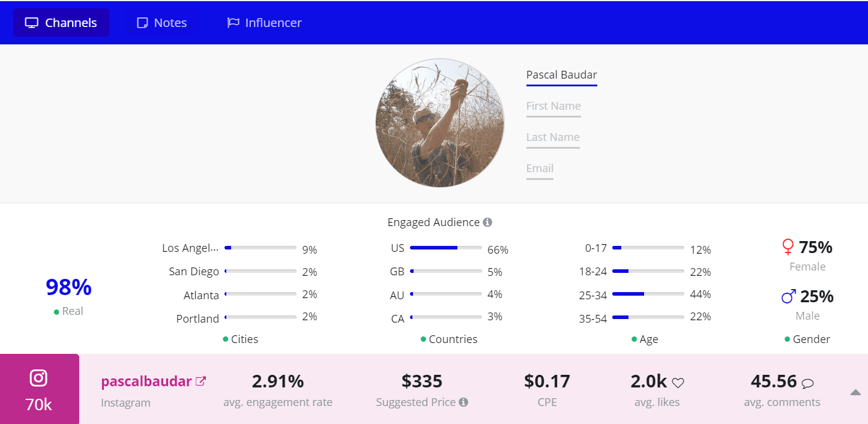Click the 25-34 age percentage bar

coord(648,294)
